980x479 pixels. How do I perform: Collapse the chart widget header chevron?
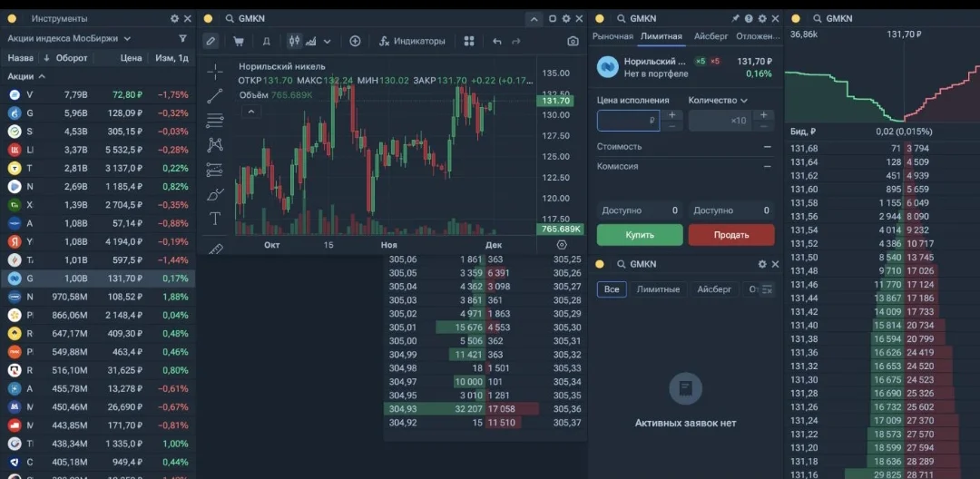[x=534, y=19]
